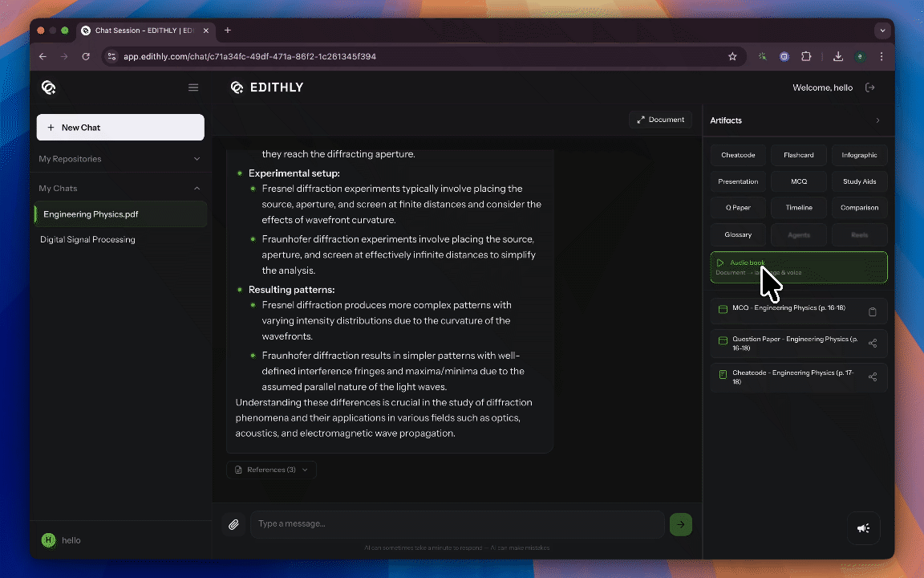The width and height of the screenshot is (924, 578).
Task: Click the Type a message input
Action: 457,524
